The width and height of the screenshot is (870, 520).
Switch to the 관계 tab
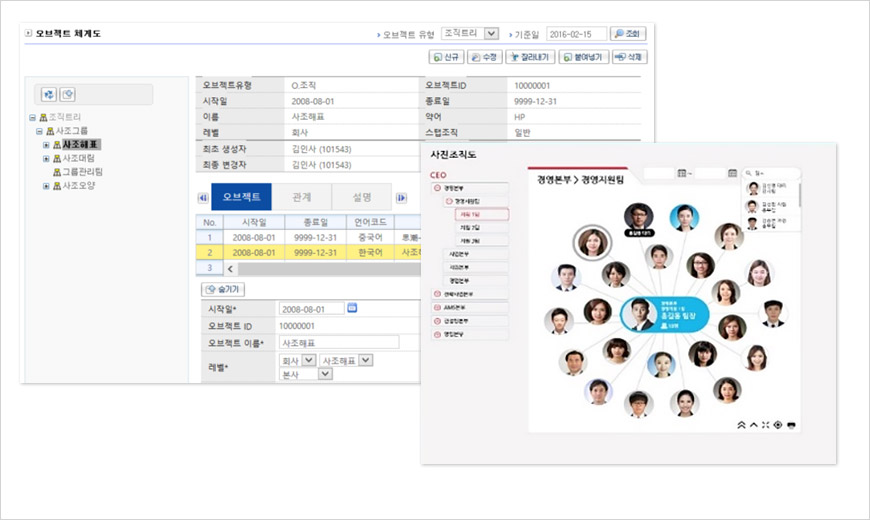(300, 197)
